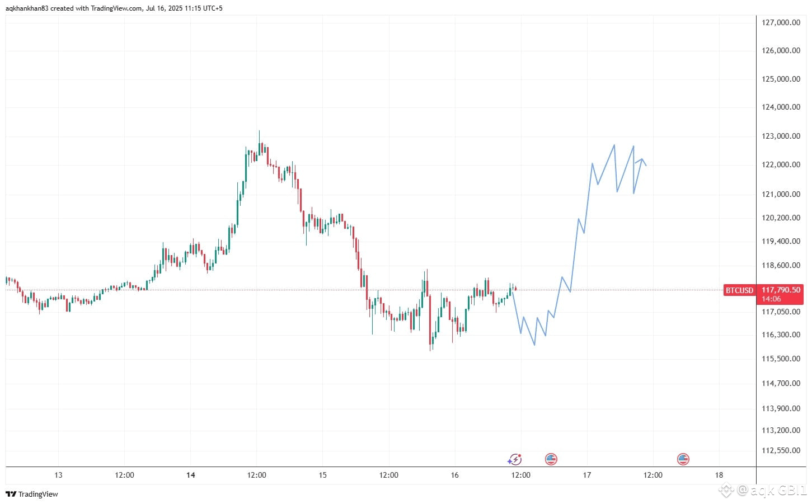This screenshot has height=504, width=812.
Task: Click the 12:00 label between dates 14 and 15
Action: pyautogui.click(x=257, y=475)
